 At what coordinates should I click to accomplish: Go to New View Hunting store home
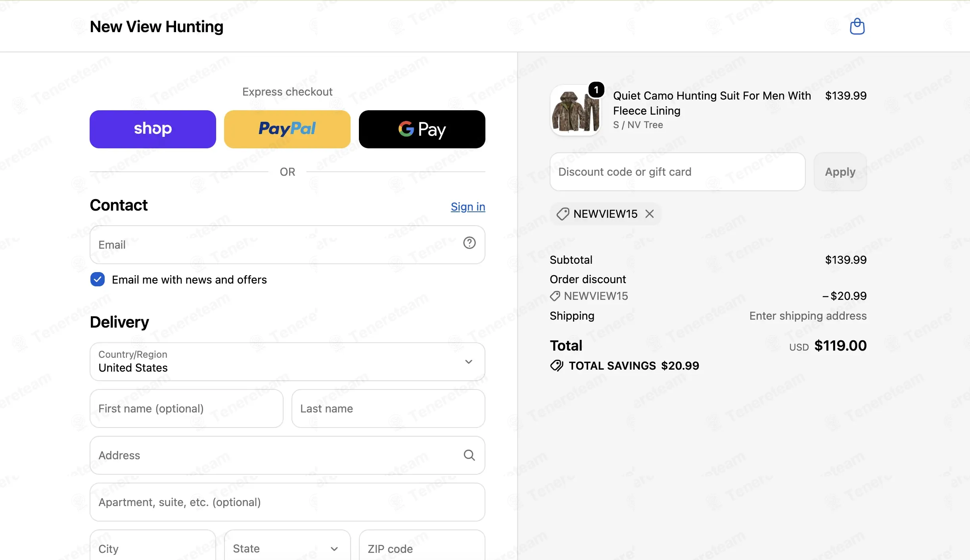click(x=157, y=27)
